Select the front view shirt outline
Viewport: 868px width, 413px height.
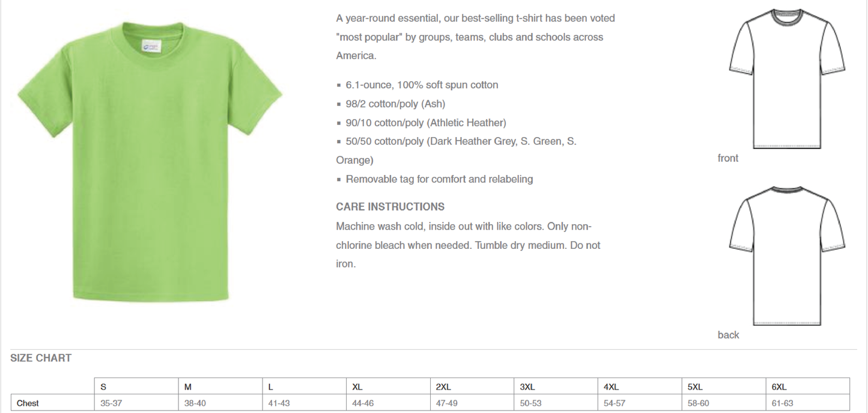coord(787,79)
